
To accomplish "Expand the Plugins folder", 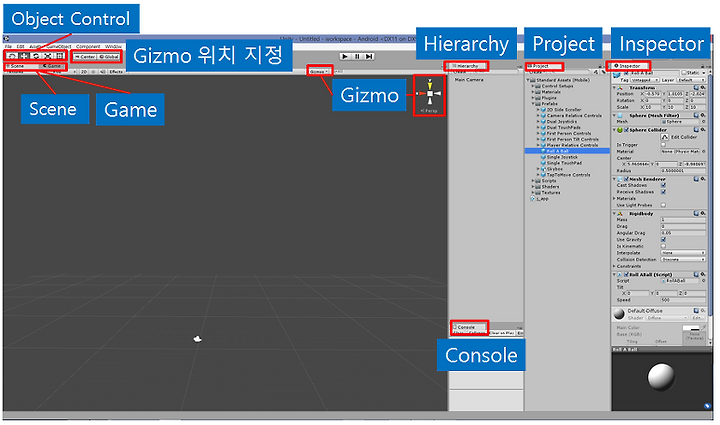I will tap(533, 98).
